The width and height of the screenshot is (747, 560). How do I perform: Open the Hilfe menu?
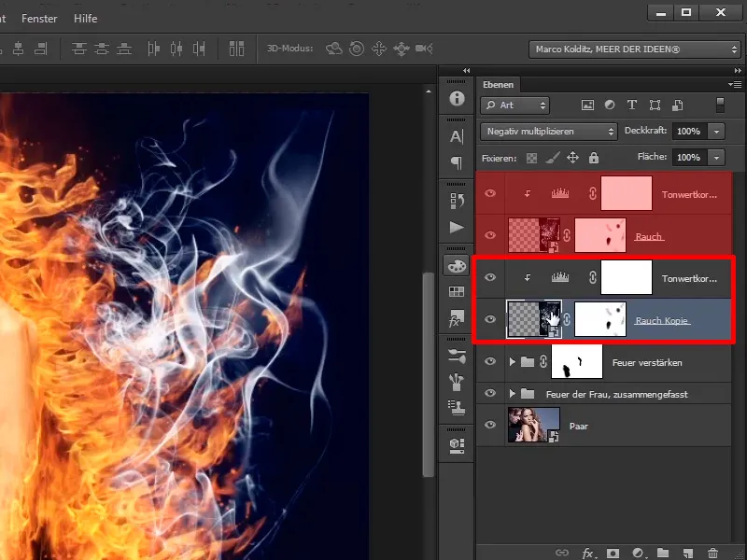pos(85,19)
